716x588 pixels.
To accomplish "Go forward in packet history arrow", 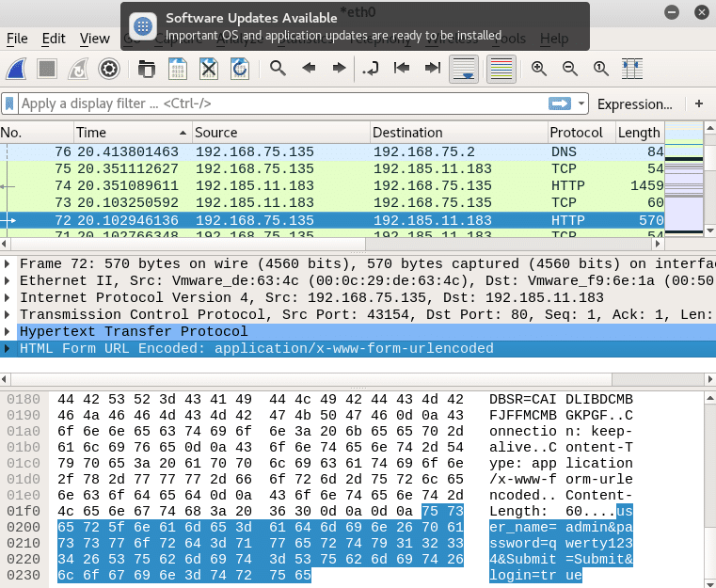I will (x=340, y=69).
